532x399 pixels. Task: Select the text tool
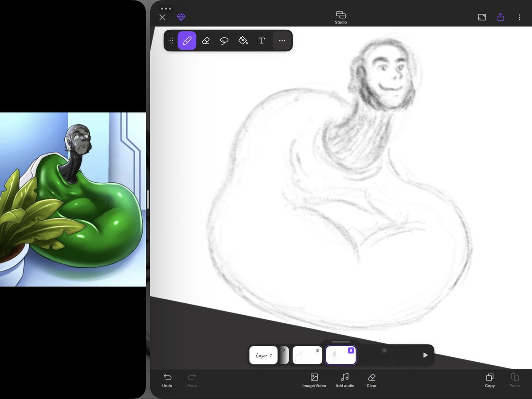[262, 41]
